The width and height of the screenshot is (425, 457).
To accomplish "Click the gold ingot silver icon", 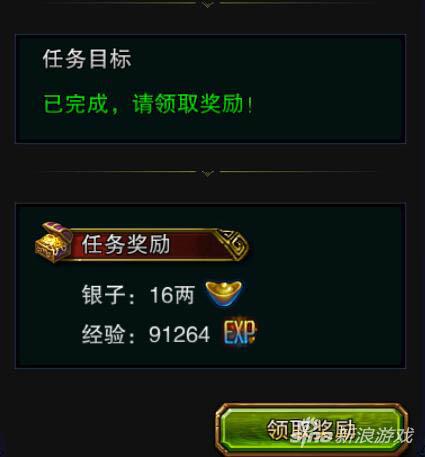I will click(x=225, y=293).
